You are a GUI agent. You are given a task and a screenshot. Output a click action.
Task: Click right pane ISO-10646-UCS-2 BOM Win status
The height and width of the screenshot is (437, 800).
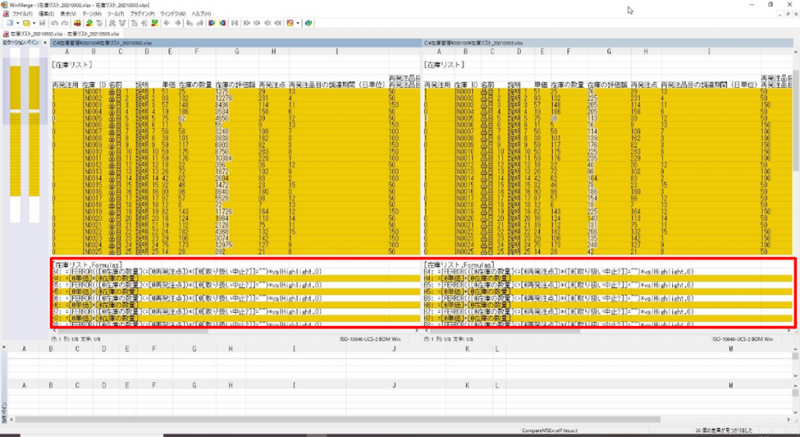pyautogui.click(x=742, y=339)
